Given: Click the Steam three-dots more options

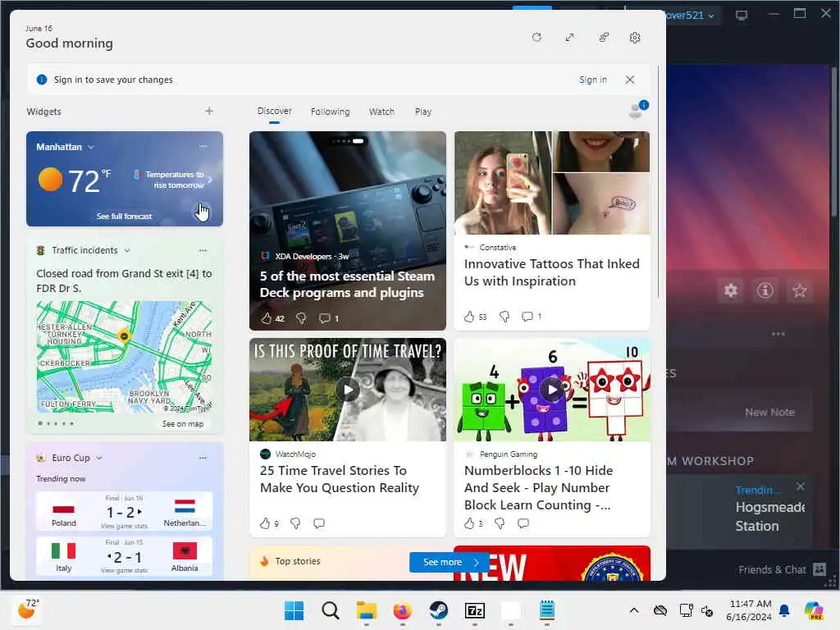Looking at the screenshot, I should (x=778, y=334).
